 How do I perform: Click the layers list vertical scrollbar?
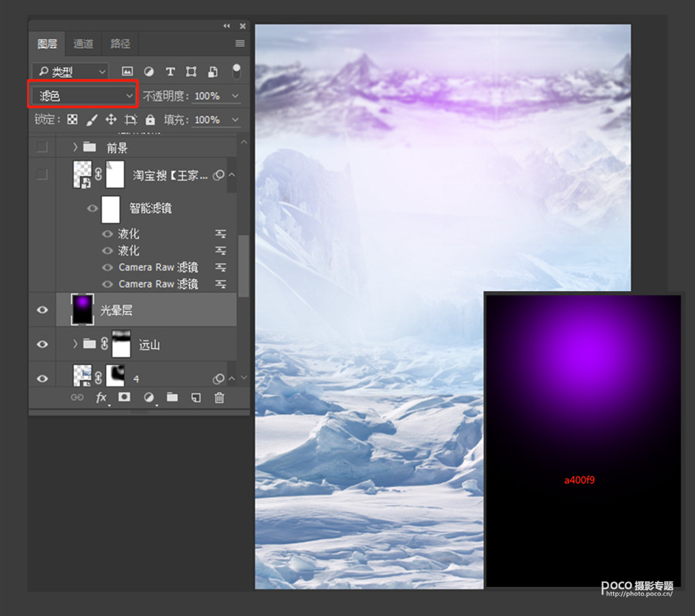point(243,266)
